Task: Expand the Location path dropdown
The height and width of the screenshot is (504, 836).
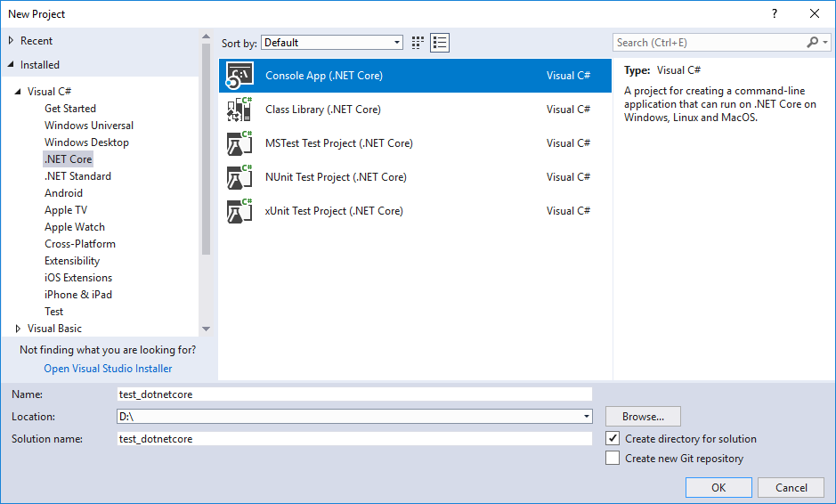Action: [587, 417]
